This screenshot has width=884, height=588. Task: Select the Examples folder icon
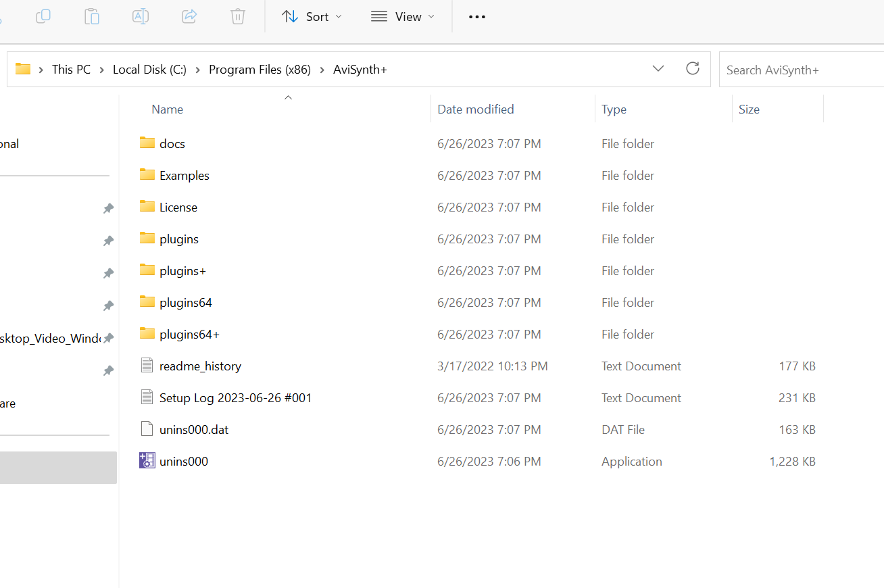click(x=147, y=174)
